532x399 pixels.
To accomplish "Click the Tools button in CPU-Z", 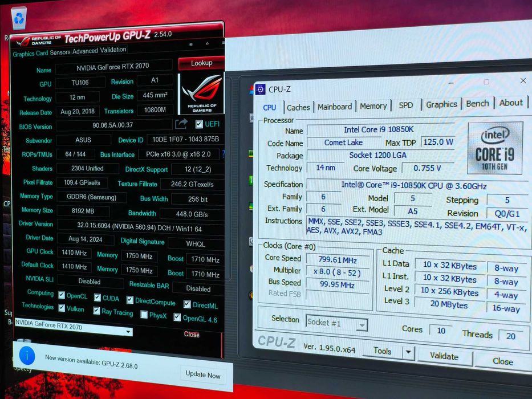I will tap(383, 351).
